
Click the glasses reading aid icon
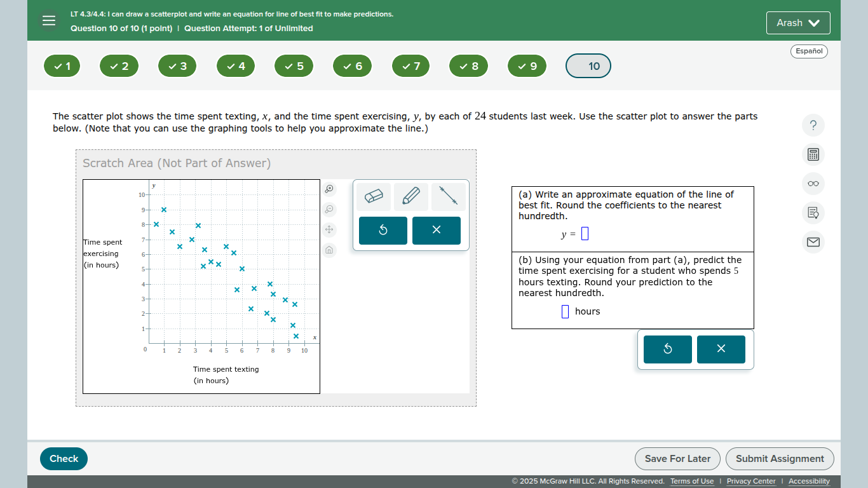pyautogui.click(x=813, y=183)
